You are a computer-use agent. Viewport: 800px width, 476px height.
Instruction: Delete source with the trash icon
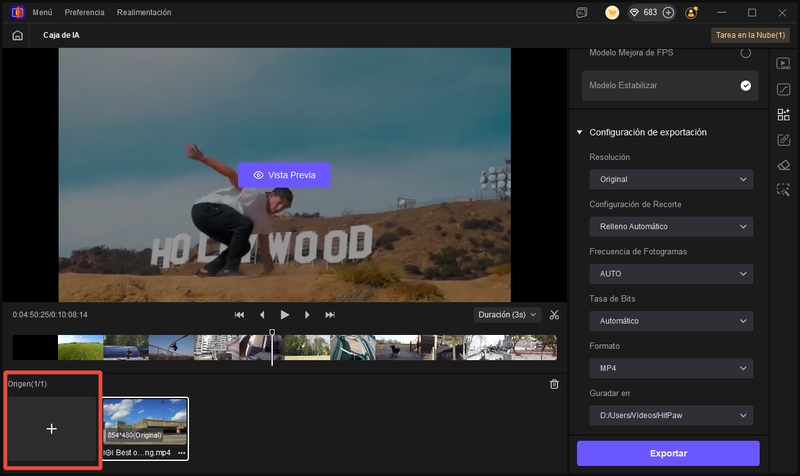(x=554, y=384)
